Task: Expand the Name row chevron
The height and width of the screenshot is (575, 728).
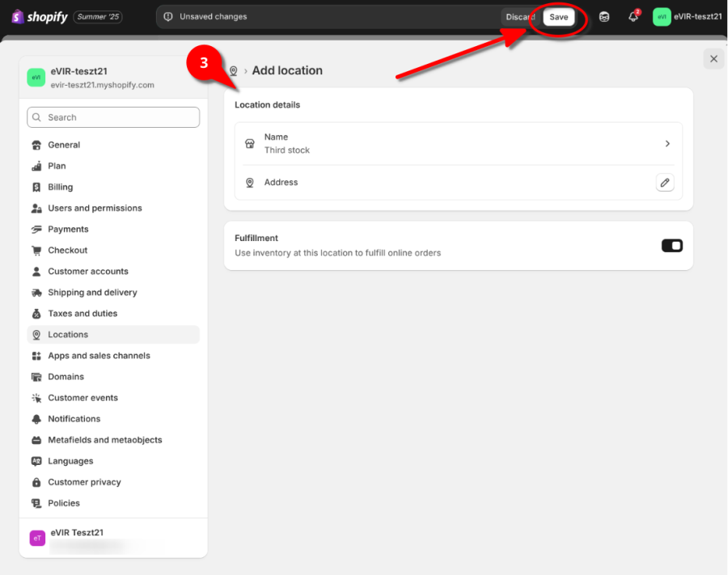Action: (667, 144)
